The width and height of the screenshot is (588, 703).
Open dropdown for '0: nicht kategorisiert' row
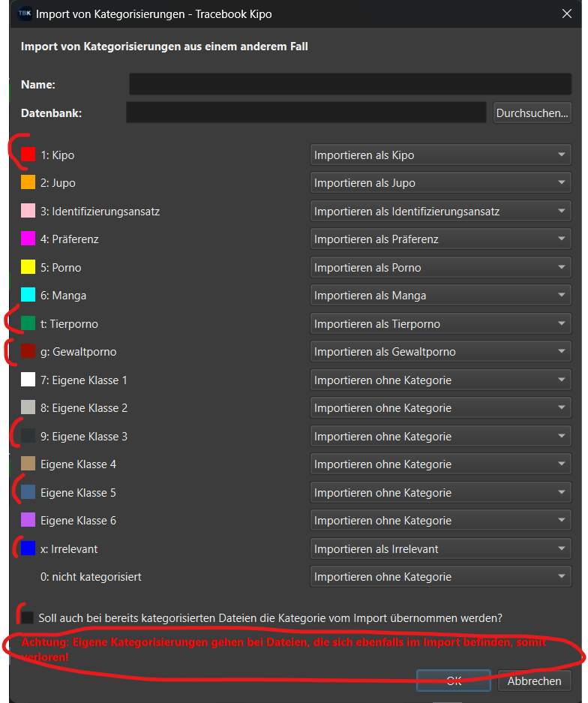[x=440, y=577]
